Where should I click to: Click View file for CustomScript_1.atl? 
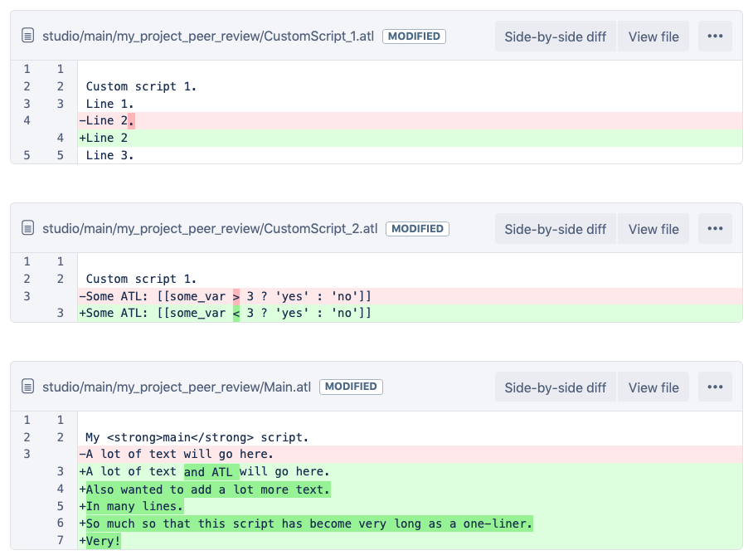pos(653,36)
